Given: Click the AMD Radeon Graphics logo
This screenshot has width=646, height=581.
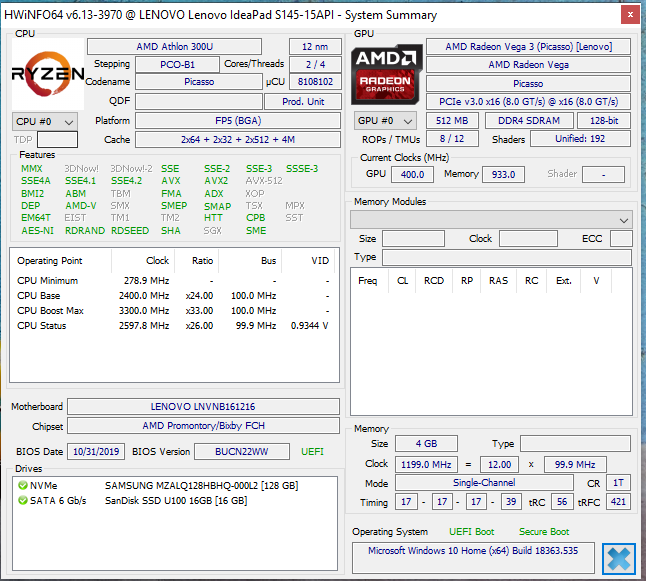Looking at the screenshot, I should 385,73.
